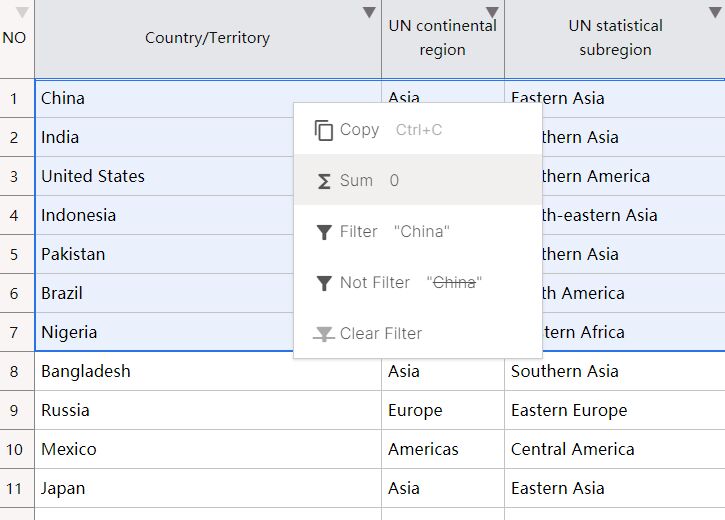This screenshot has height=520, width=725.
Task: Click the Copy icon in context menu
Action: [x=324, y=130]
